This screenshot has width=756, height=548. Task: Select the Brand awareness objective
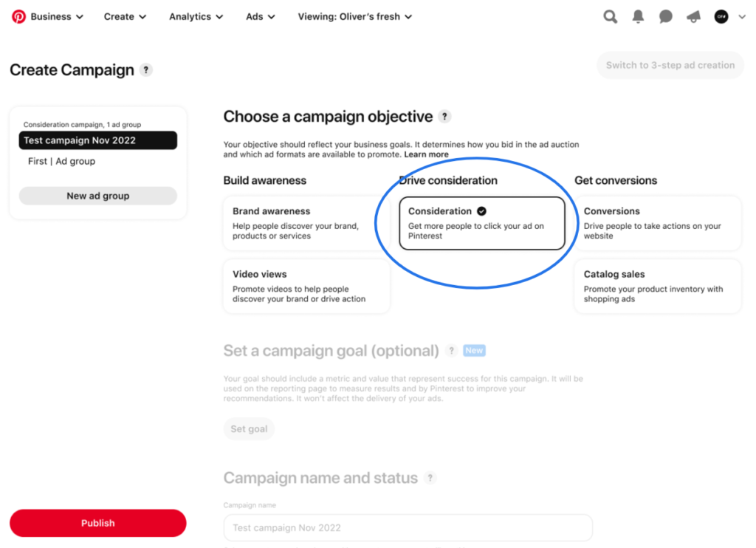(x=306, y=223)
